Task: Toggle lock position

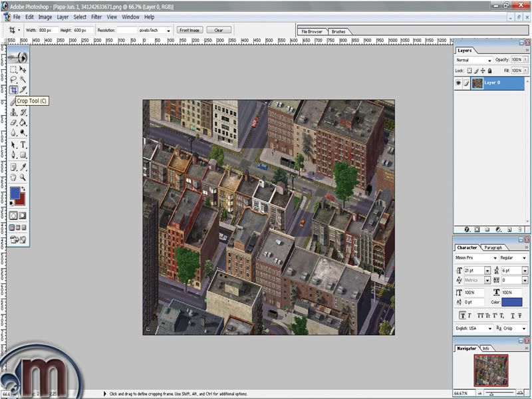Action: coord(483,70)
